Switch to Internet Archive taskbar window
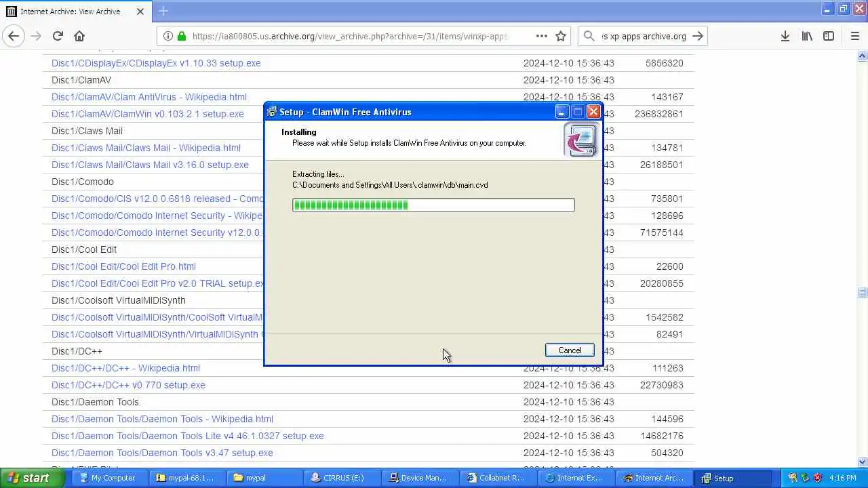The image size is (868, 488). (654, 478)
